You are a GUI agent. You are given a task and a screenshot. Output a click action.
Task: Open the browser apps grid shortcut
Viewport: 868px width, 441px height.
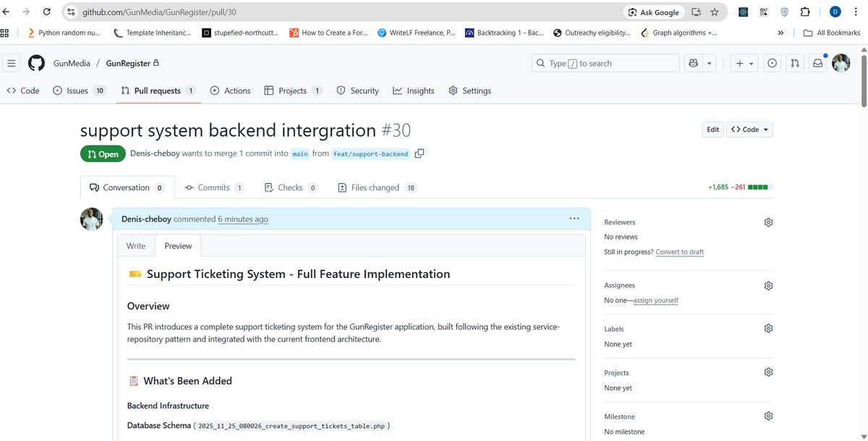click(5, 33)
